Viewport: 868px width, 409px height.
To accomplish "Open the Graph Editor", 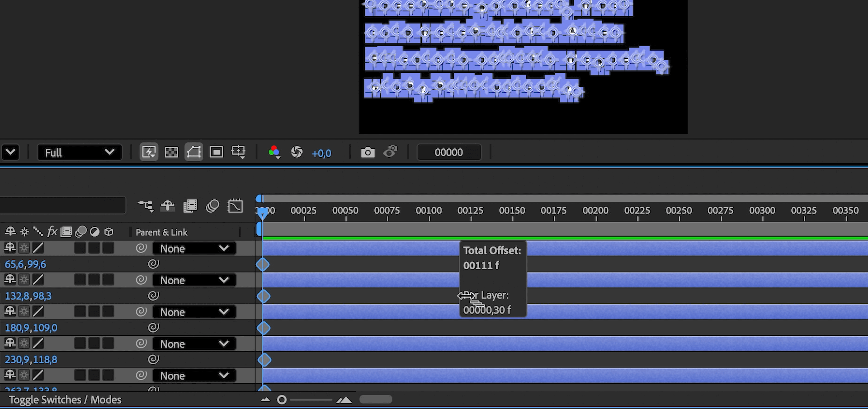I will click(x=235, y=206).
